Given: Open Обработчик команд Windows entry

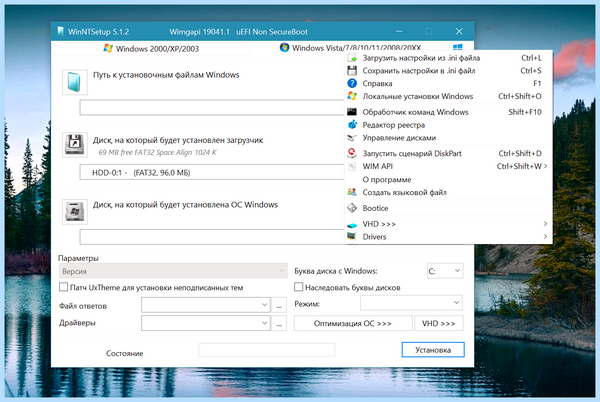Looking at the screenshot, I should click(448, 112).
